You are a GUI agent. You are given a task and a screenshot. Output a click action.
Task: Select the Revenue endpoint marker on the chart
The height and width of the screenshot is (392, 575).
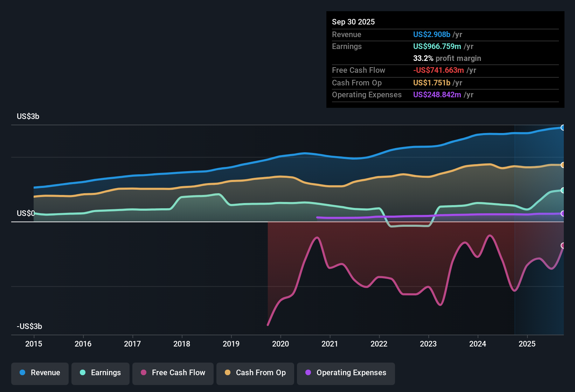coord(563,127)
